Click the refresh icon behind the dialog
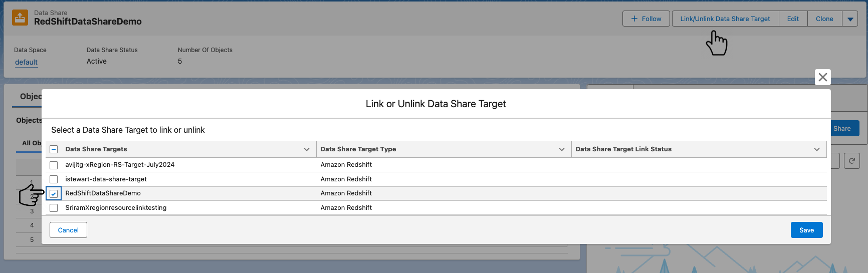868x273 pixels. tap(852, 161)
